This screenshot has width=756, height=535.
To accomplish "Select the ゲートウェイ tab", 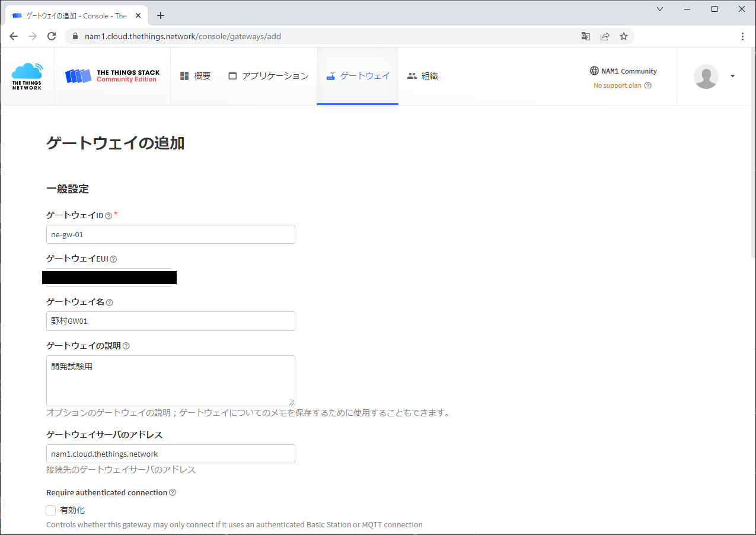I will pos(358,76).
